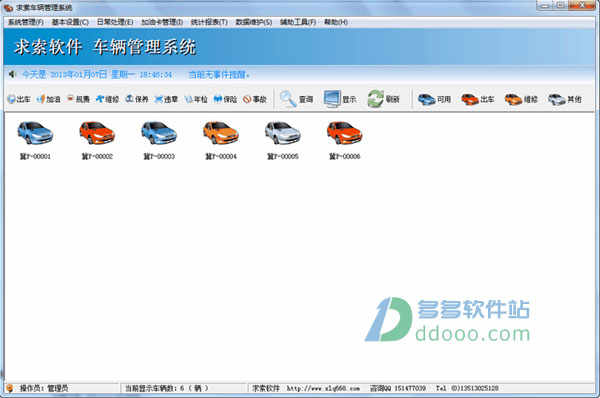The width and height of the screenshot is (600, 398).
Task: Click the 保险 insurance toolbar icon
Action: click(225, 99)
